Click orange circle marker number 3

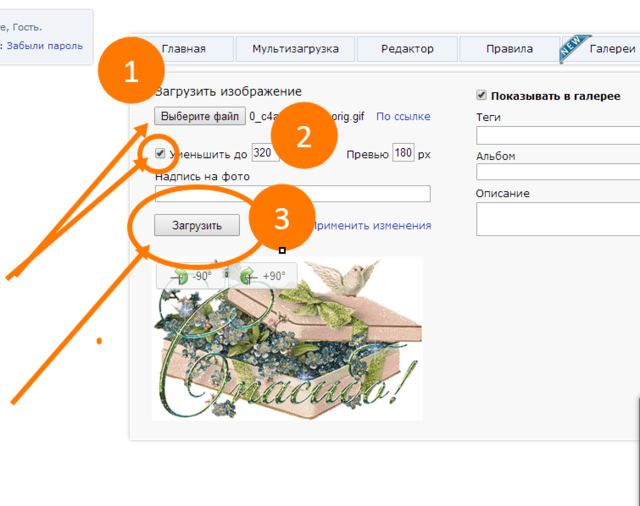point(282,217)
